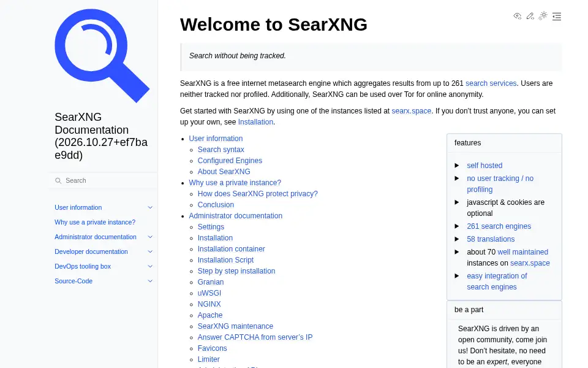Open DevOps tooling box in sidebar
This screenshot has width=588, height=368.
(x=83, y=266)
